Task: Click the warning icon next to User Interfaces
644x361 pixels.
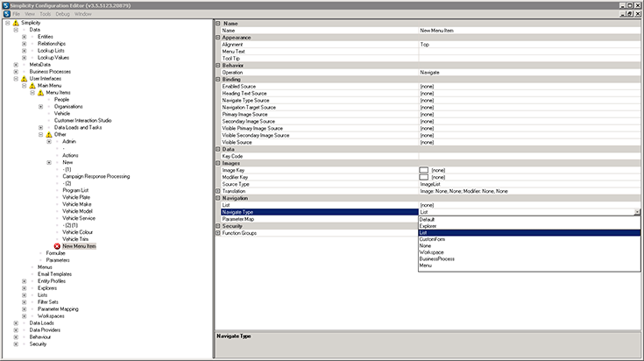Action: tap(25, 79)
